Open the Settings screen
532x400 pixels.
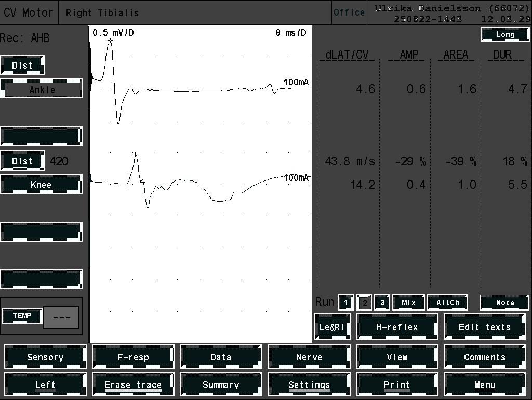309,384
